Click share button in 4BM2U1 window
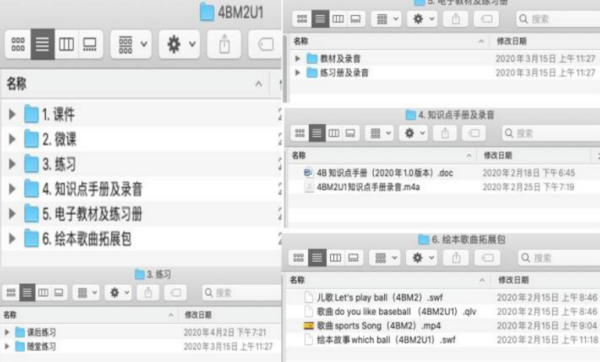The width and height of the screenshot is (600, 362). tap(225, 44)
